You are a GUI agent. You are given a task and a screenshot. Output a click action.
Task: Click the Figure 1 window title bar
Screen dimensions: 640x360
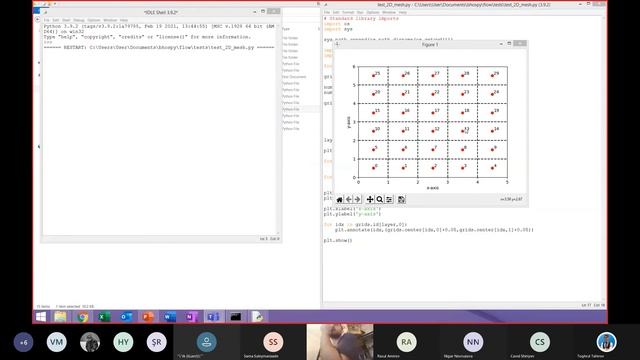pyautogui.click(x=430, y=44)
